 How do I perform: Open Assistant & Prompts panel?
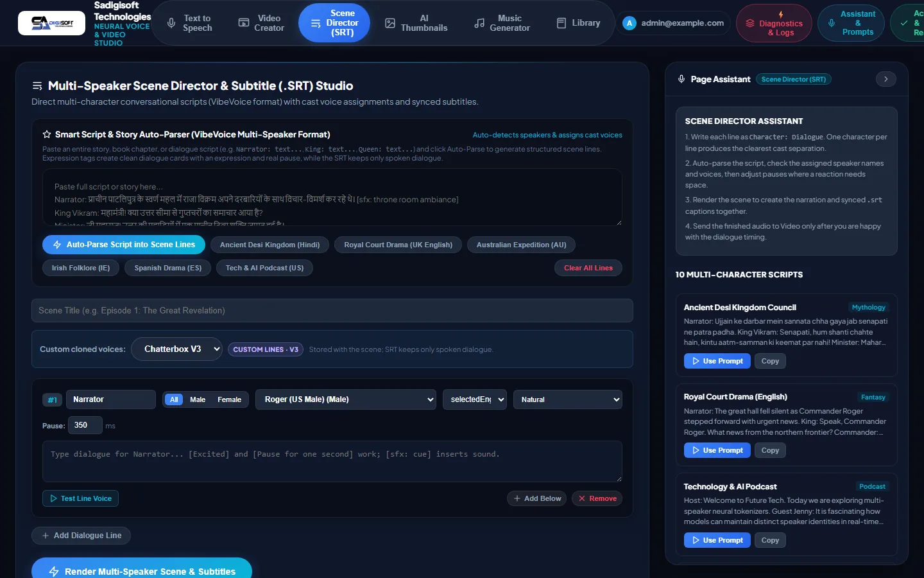click(851, 23)
